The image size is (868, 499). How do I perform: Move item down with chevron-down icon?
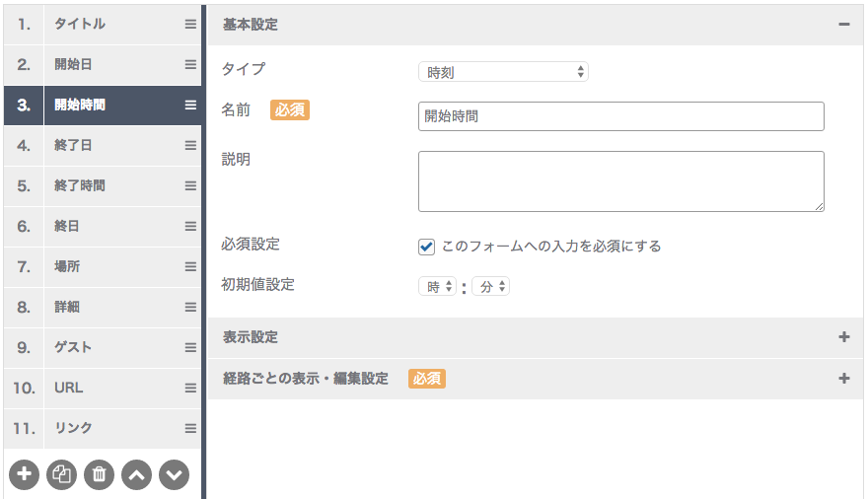pyautogui.click(x=174, y=474)
